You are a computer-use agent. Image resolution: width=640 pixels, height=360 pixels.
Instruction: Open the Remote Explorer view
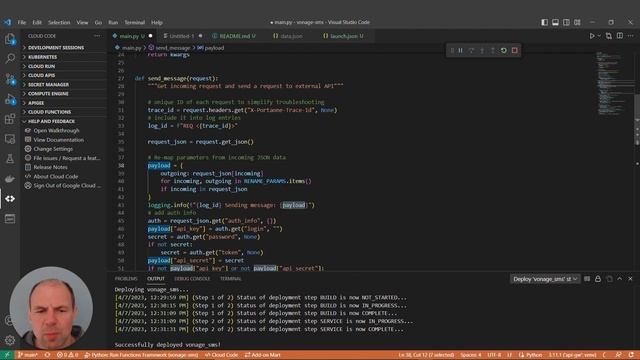pos(10,139)
